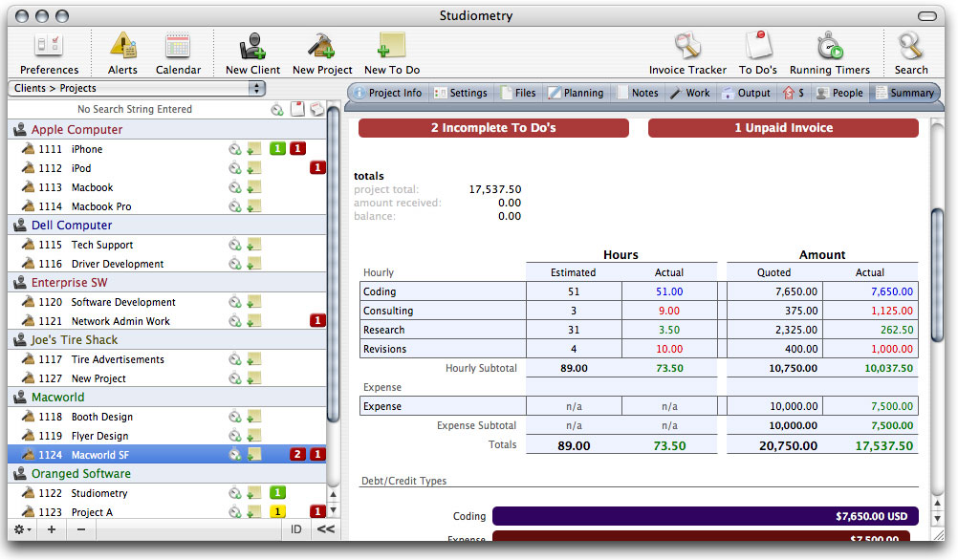Viewport: 958px width, 560px height.
Task: Select project 1119 Flyer Design
Action: [166, 436]
